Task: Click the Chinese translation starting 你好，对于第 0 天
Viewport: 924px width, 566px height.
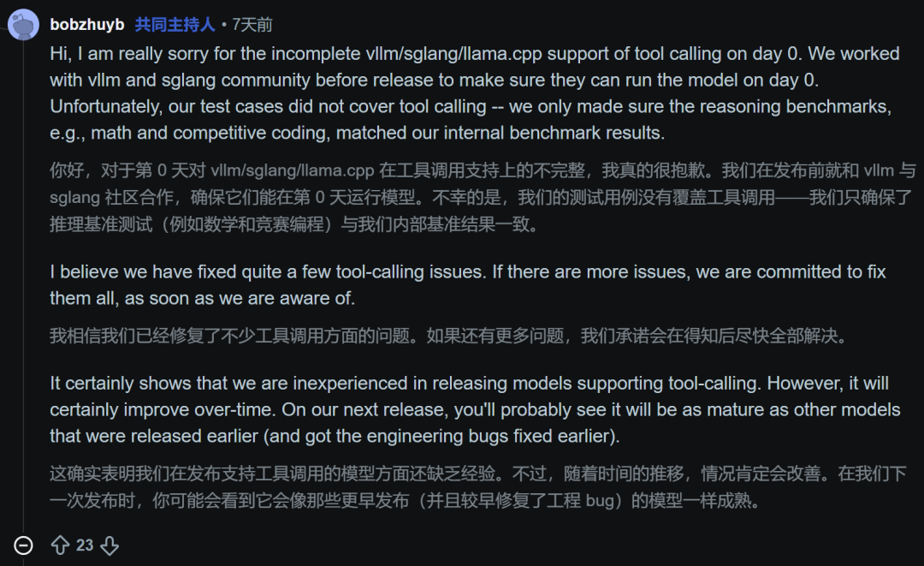Action: (x=483, y=198)
